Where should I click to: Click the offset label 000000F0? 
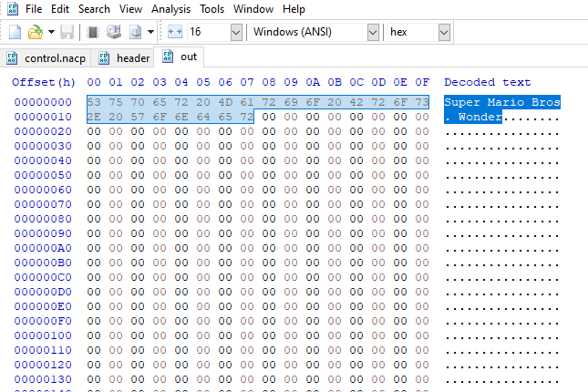[43, 321]
